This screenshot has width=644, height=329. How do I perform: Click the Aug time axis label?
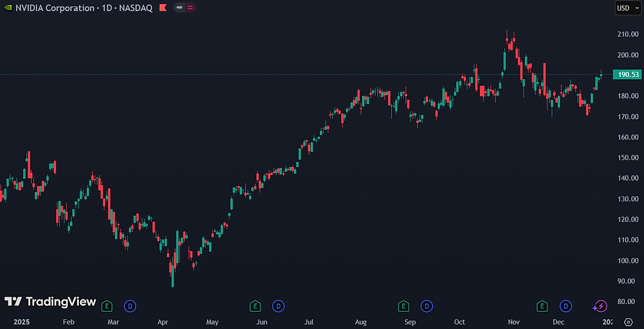[x=361, y=322]
